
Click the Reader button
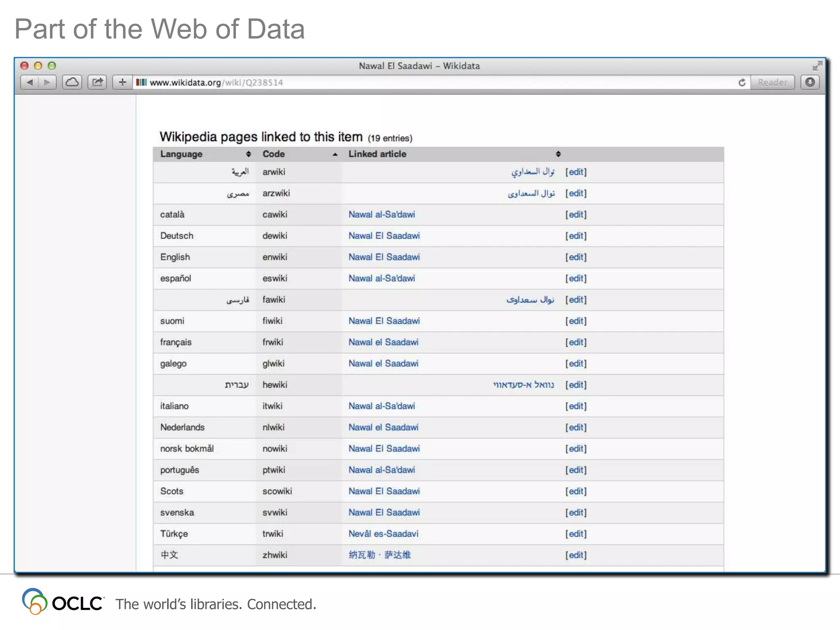(x=772, y=82)
